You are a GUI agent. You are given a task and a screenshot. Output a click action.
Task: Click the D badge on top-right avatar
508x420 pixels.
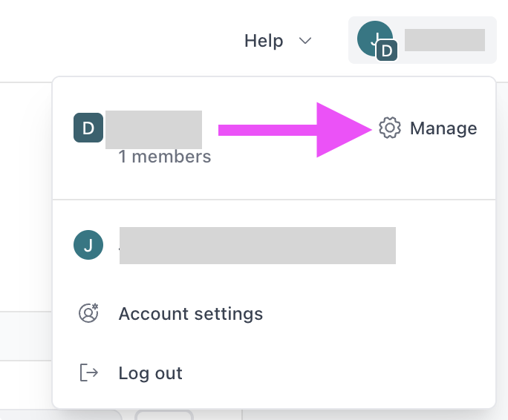pyautogui.click(x=386, y=51)
